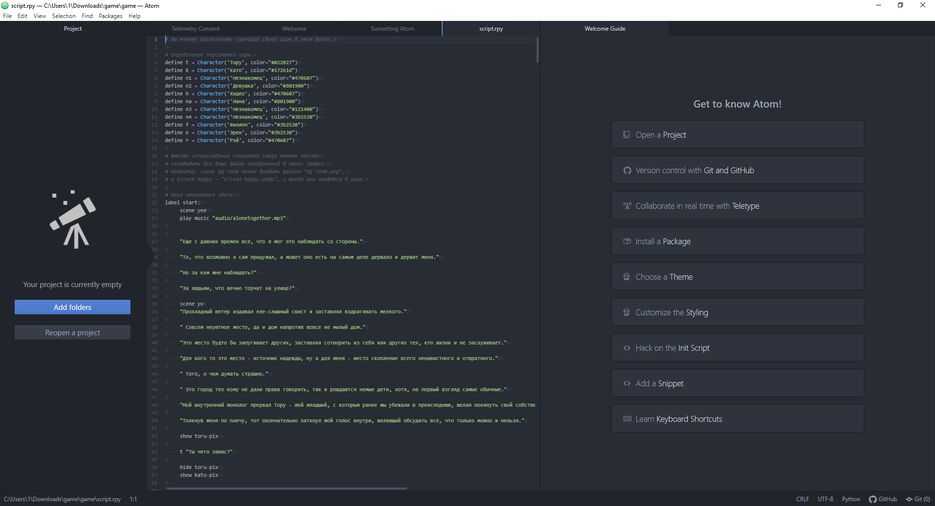935x506 pixels.
Task: Click the show kato-pix line
Action: [x=199, y=475]
